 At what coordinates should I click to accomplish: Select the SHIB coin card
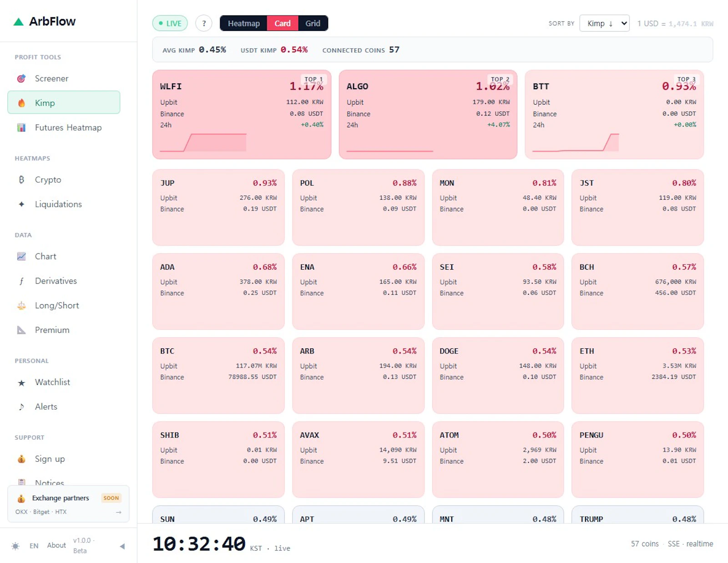coord(218,460)
